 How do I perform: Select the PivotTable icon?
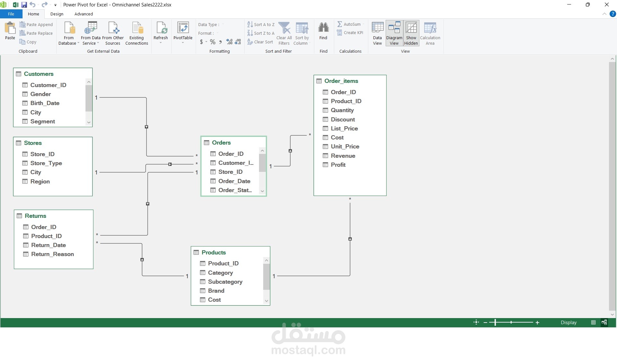pyautogui.click(x=183, y=32)
